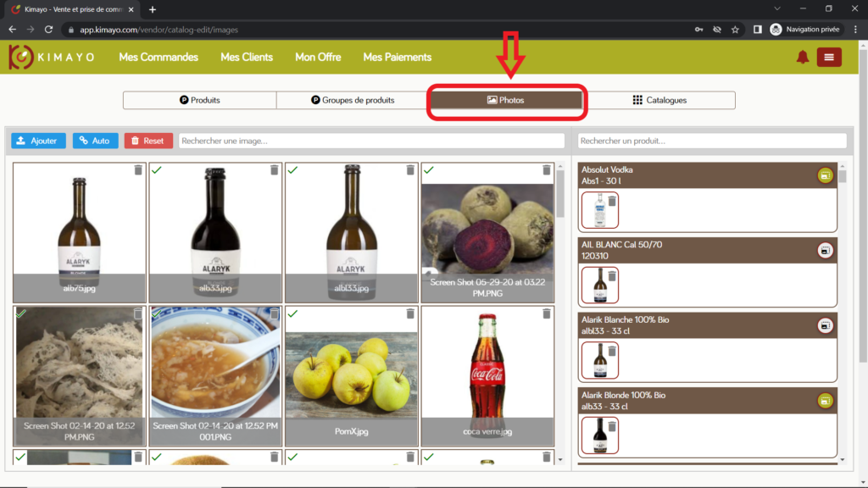Click the red Reset button
868x488 pixels.
point(148,141)
